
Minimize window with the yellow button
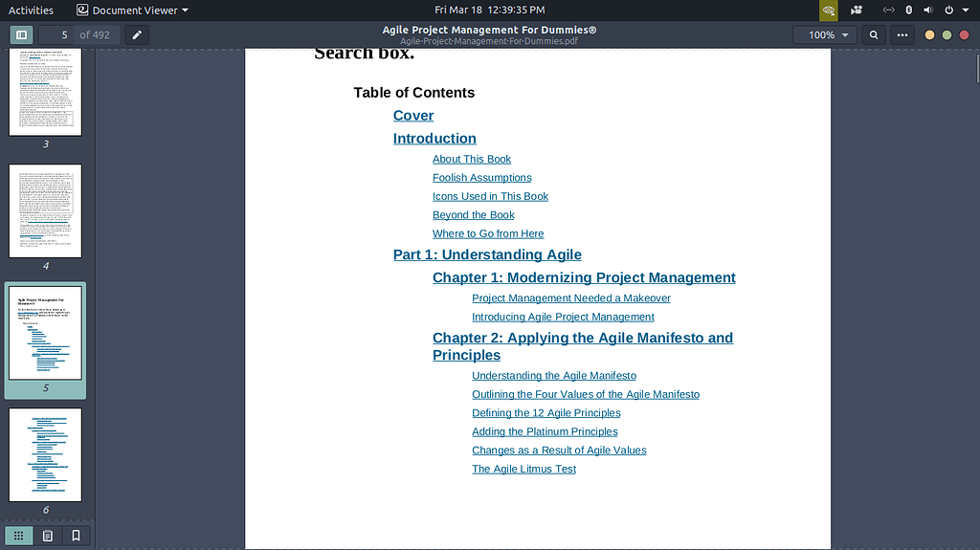coord(929,35)
